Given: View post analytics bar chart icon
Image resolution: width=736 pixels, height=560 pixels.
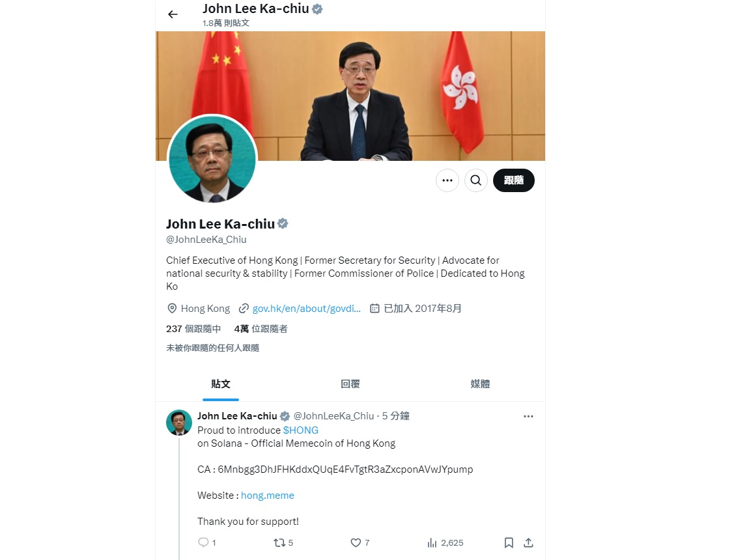Looking at the screenshot, I should [432, 543].
